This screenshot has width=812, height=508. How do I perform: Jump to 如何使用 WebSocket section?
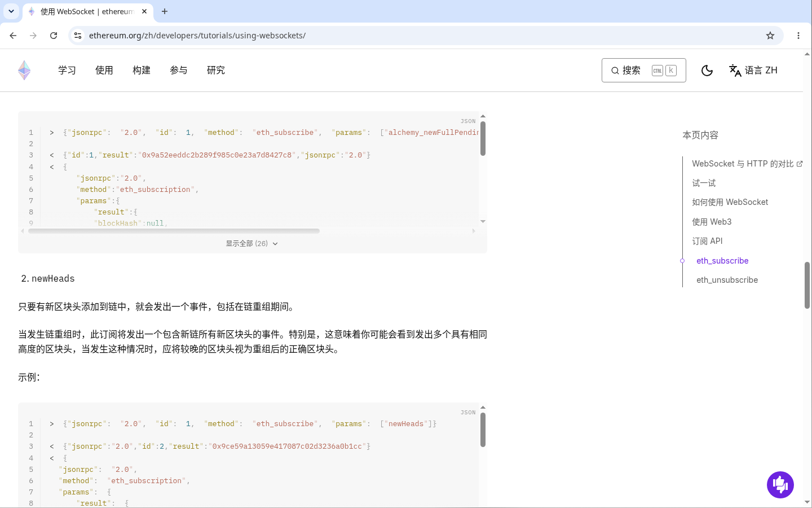(730, 202)
